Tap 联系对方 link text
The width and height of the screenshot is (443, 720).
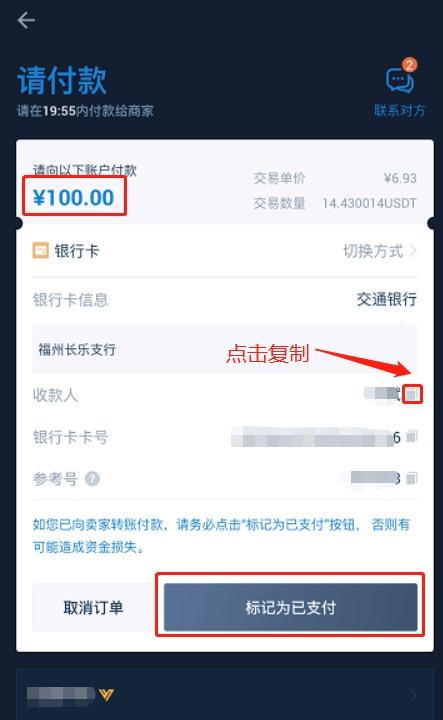(399, 111)
